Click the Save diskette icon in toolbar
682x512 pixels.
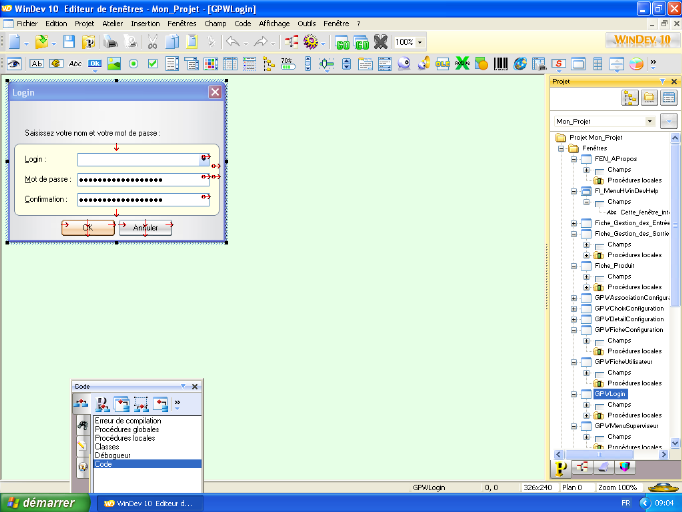[69, 42]
